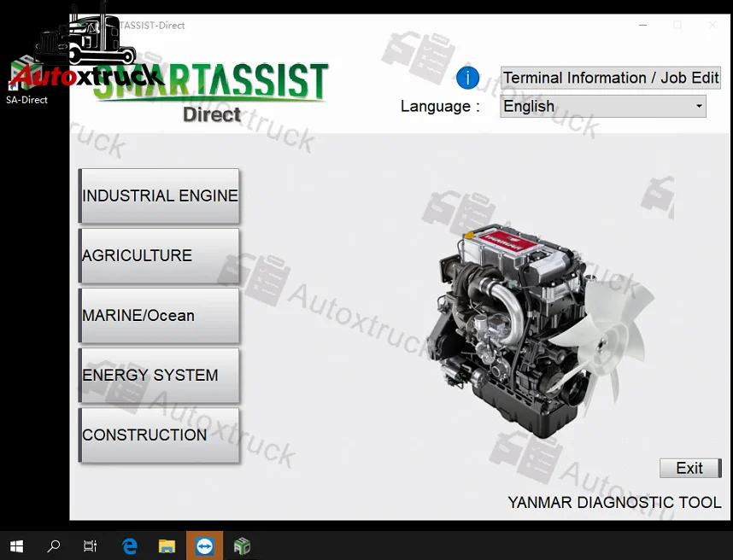Screen dimensions: 733x560
Task: Launch Microsoft Edge from the taskbar
Action: click(x=129, y=545)
